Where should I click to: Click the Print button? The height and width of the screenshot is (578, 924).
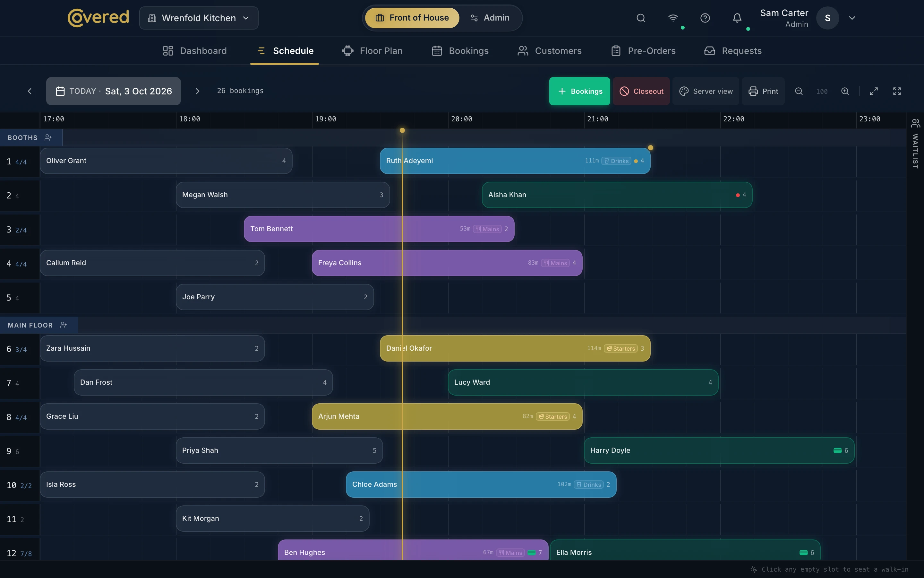pyautogui.click(x=763, y=91)
